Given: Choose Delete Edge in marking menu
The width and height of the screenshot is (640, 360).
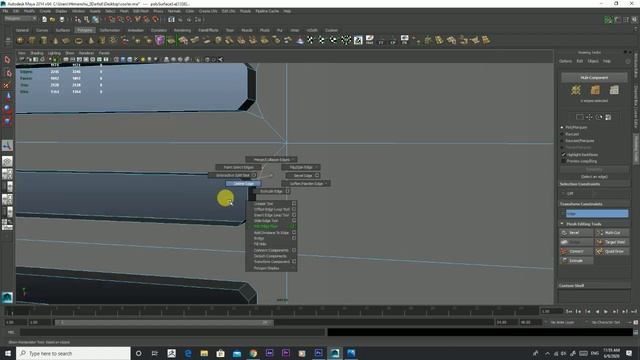Looking at the screenshot, I should click(x=243, y=184).
